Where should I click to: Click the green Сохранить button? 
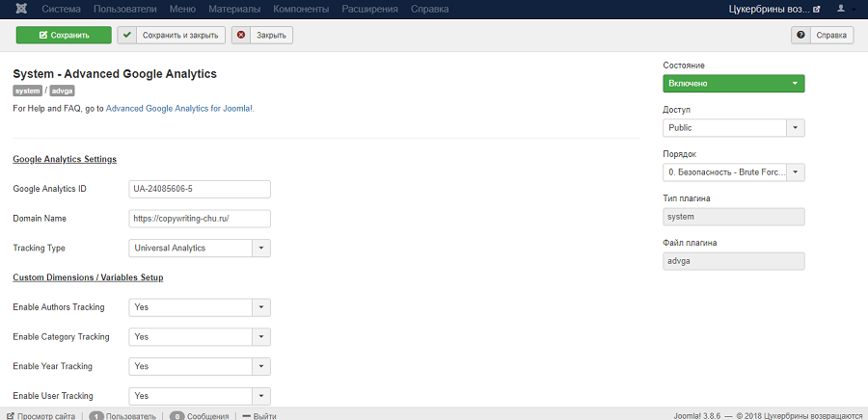pos(64,35)
